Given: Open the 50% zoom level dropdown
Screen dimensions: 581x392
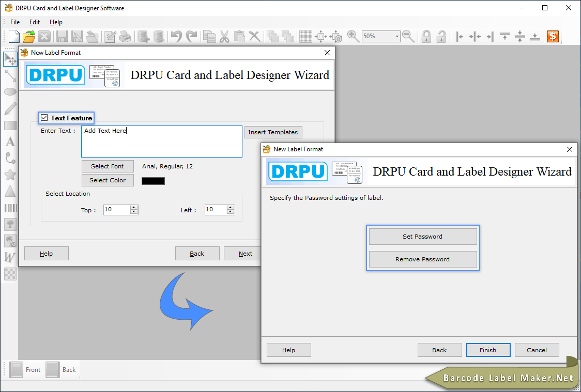Looking at the screenshot, I should (x=397, y=36).
